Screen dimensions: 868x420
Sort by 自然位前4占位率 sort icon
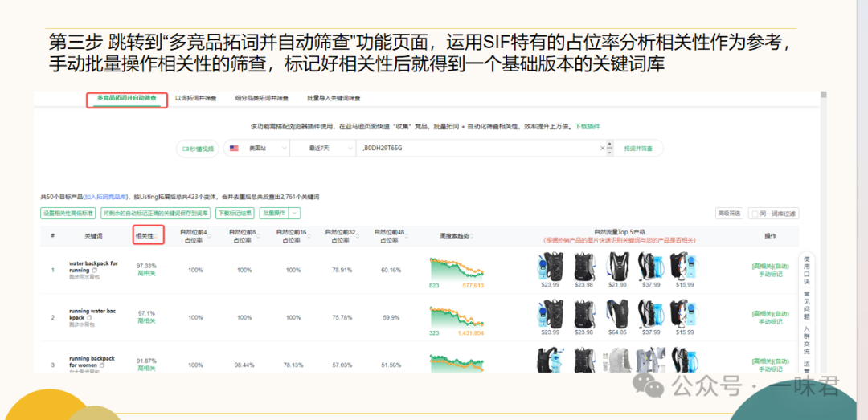[x=209, y=236]
